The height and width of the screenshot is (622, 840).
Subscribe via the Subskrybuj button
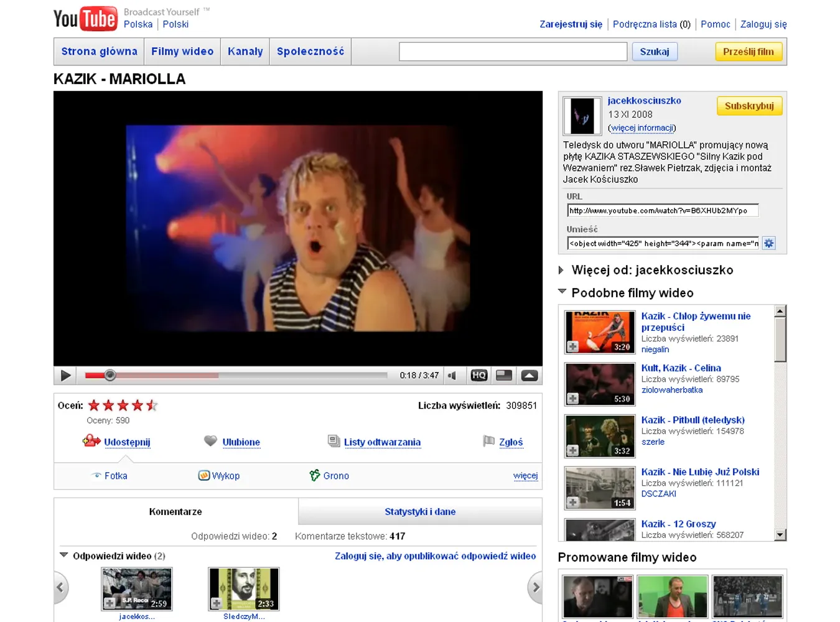pos(749,106)
